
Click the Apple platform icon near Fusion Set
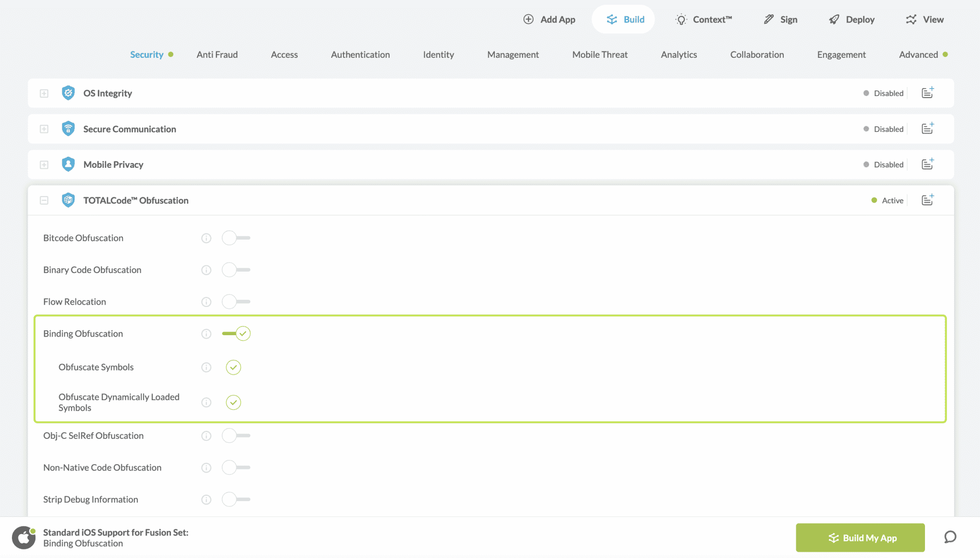click(24, 537)
